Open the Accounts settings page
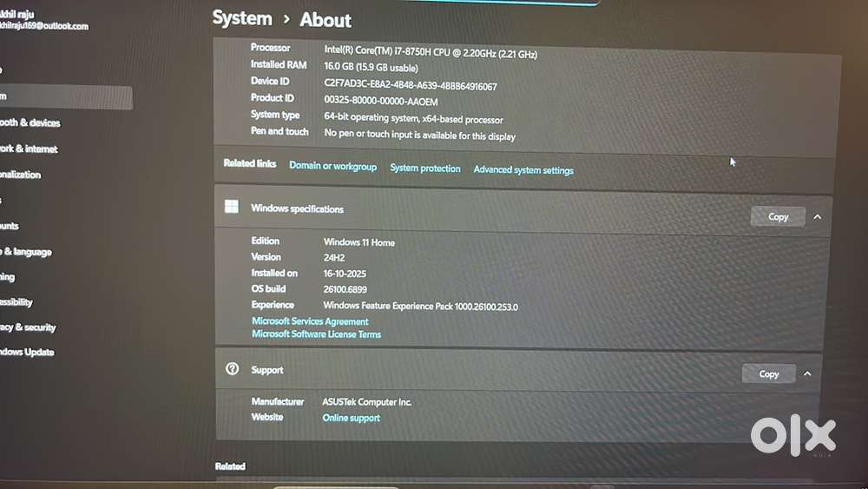Image resolution: width=868 pixels, height=489 pixels. coord(10,226)
